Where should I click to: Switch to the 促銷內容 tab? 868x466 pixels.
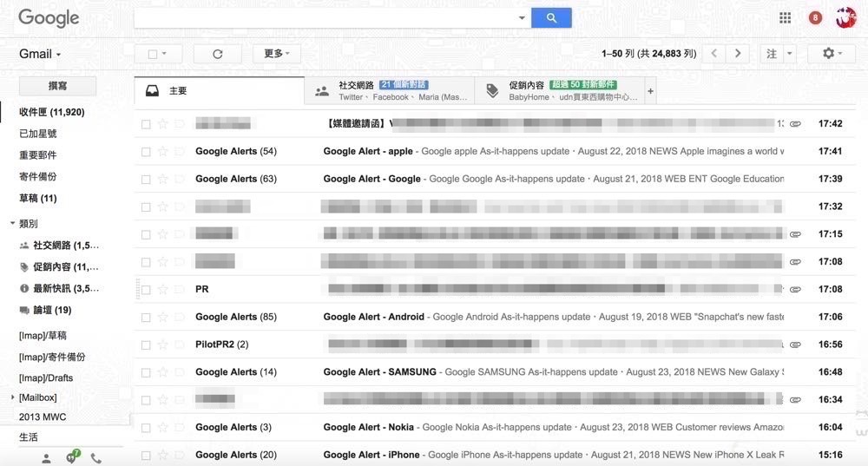(x=560, y=90)
